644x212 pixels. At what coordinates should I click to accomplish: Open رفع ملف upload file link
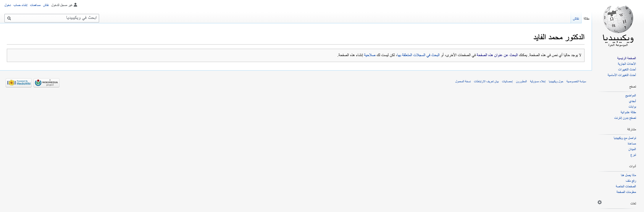tap(630, 181)
